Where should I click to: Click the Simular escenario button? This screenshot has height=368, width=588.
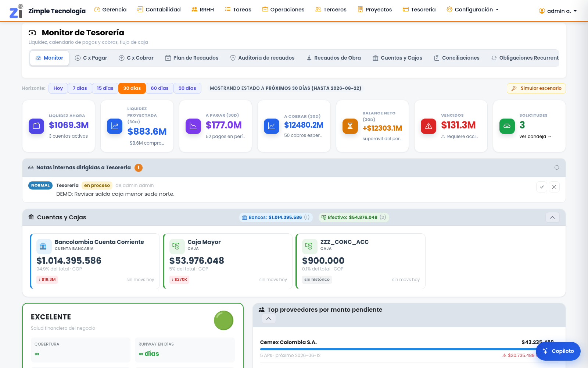[x=537, y=88]
